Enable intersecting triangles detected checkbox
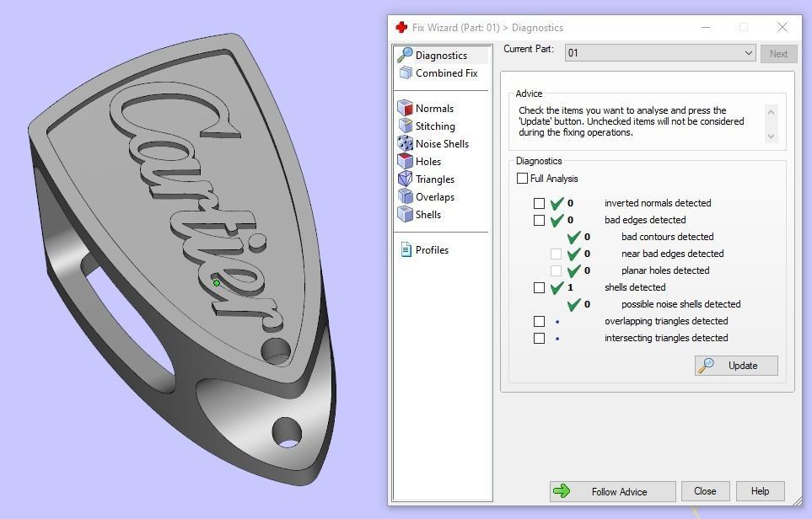This screenshot has height=519, width=812. [x=539, y=339]
